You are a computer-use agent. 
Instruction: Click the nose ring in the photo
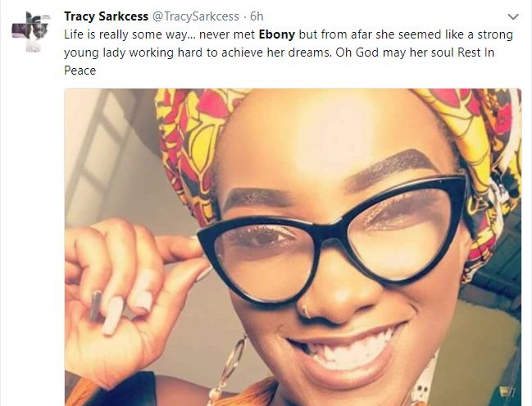pos(306,312)
